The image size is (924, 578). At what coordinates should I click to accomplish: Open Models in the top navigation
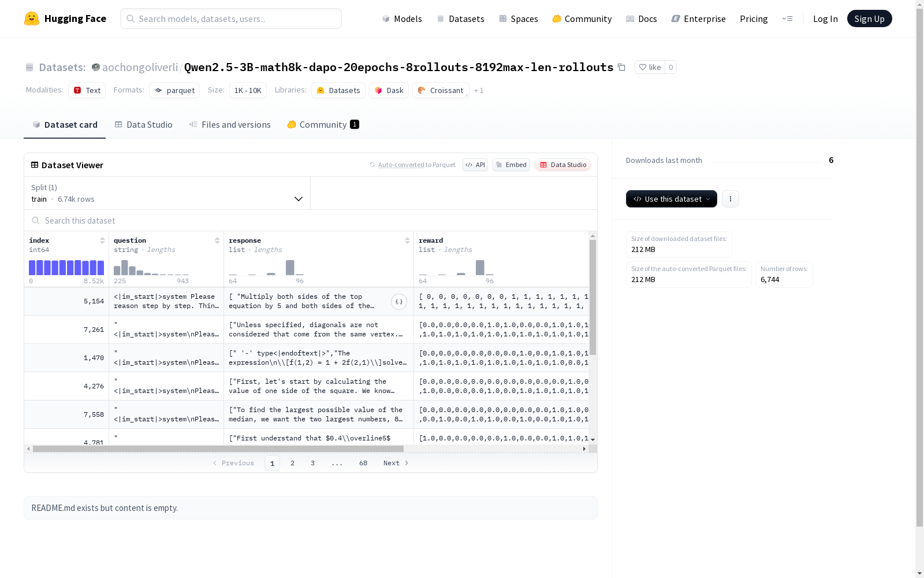click(402, 18)
